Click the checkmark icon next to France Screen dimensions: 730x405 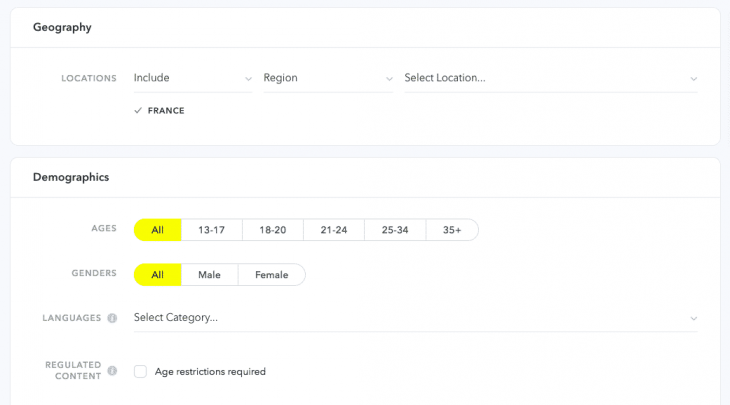(138, 111)
